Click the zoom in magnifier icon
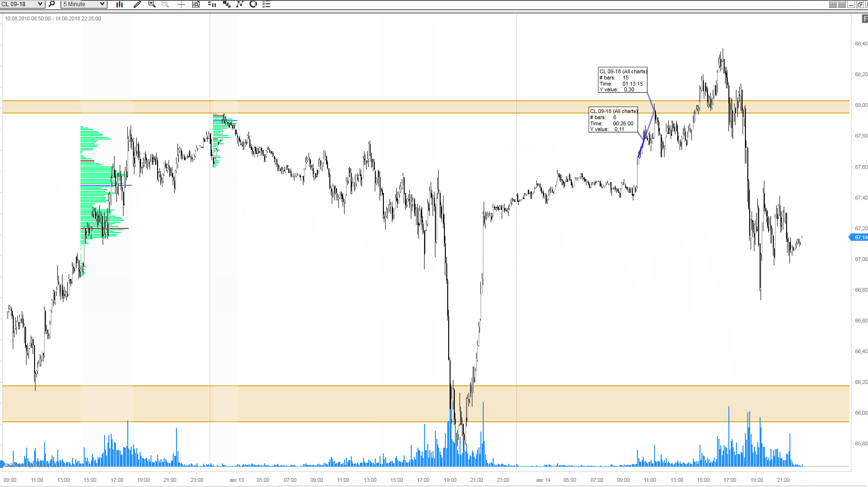Screen dimensions: 868x487 pyautogui.click(x=152, y=4)
